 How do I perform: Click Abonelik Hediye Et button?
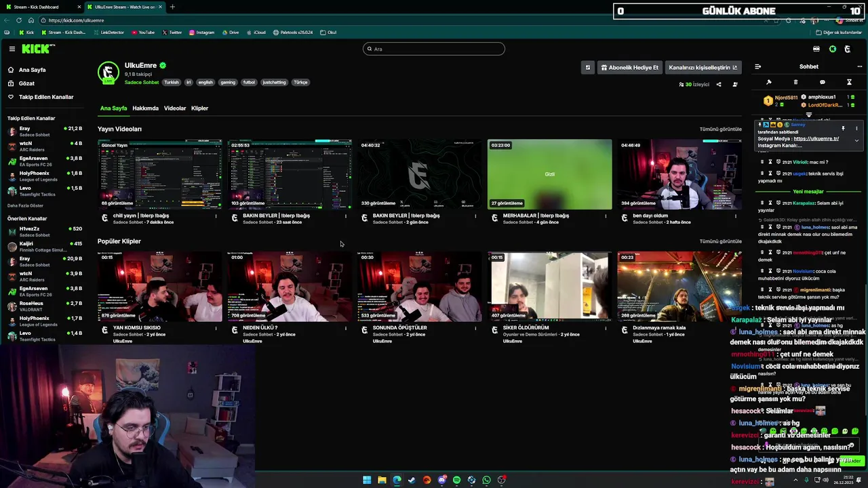[x=630, y=67]
